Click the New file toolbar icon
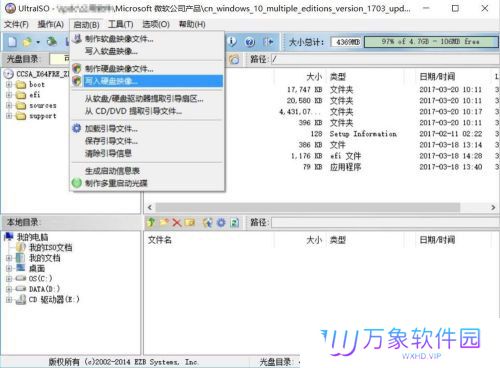The width and height of the screenshot is (500, 368). (12, 42)
